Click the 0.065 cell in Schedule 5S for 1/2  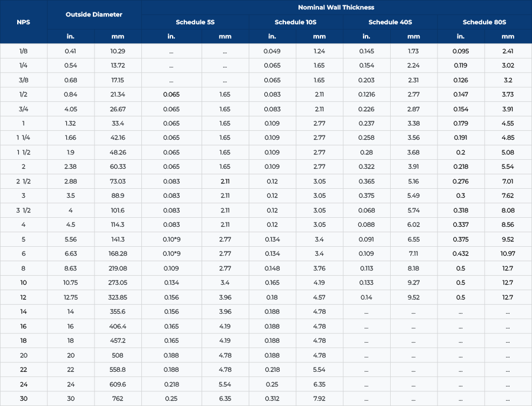[x=171, y=94]
